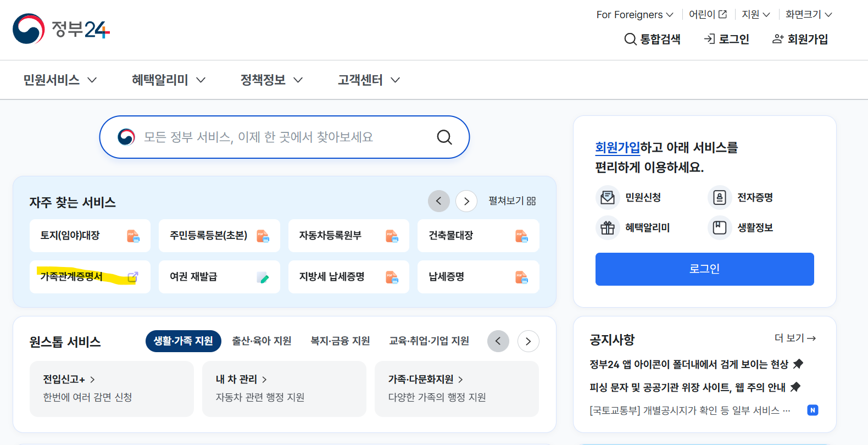Click the 전자증명 certificate icon
868x445 pixels.
pyautogui.click(x=720, y=197)
